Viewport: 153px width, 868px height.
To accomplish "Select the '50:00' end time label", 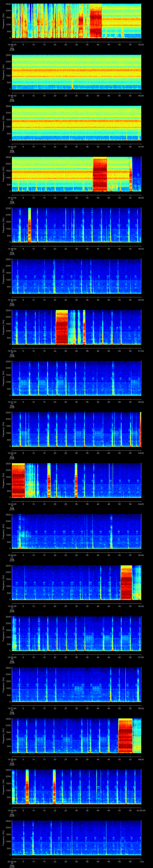I will (141, 300).
